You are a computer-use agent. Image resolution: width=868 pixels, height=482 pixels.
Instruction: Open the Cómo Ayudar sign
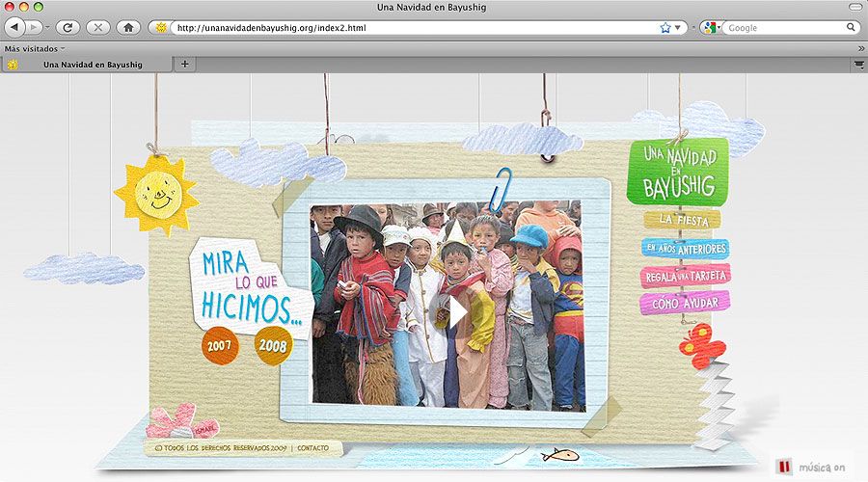click(x=685, y=303)
